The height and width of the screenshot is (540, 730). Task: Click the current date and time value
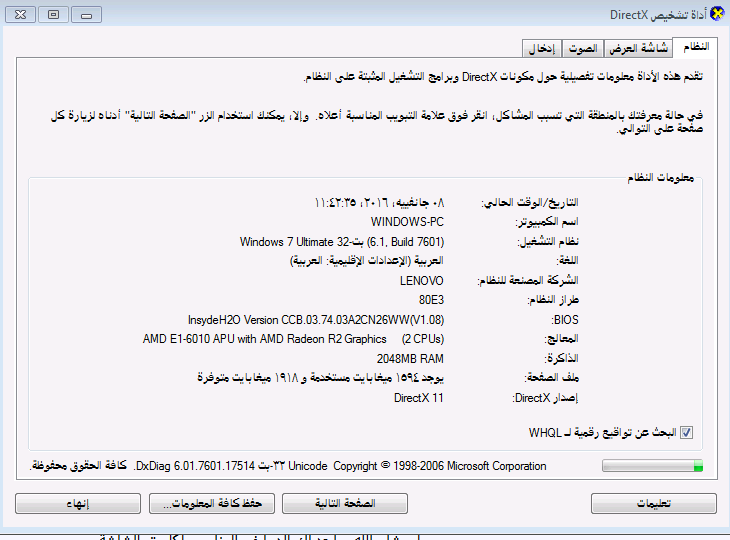point(379,202)
